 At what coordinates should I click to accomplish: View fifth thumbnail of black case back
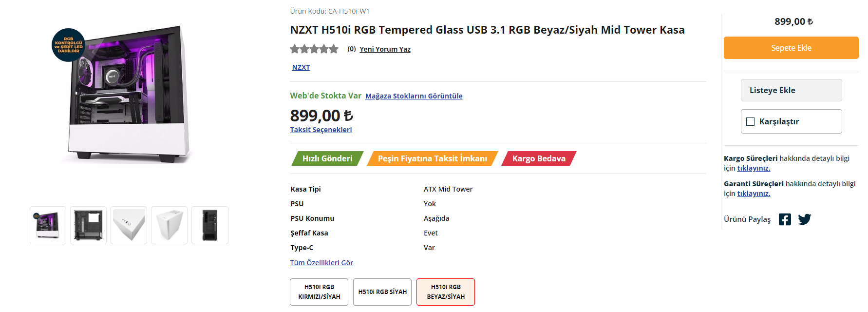(209, 225)
